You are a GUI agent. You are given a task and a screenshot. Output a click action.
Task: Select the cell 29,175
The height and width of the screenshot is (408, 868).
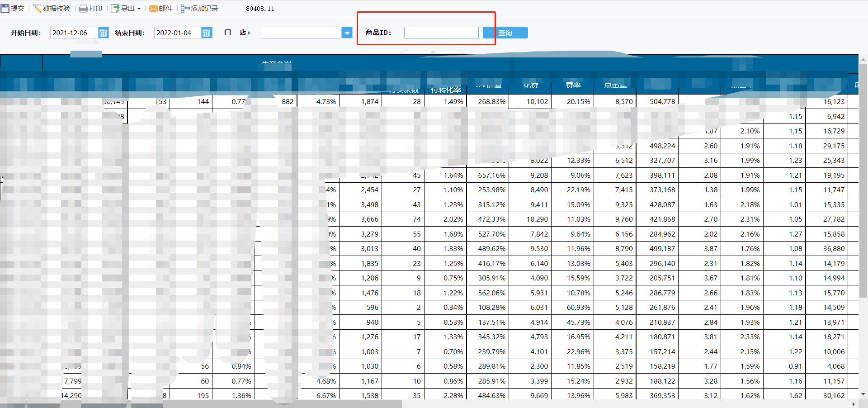[x=834, y=146]
